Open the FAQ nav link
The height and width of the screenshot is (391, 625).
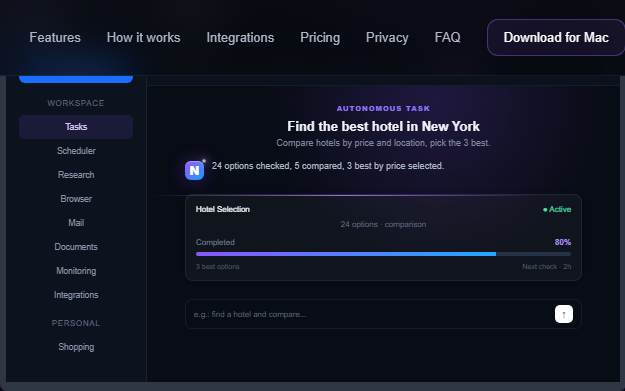click(x=447, y=37)
